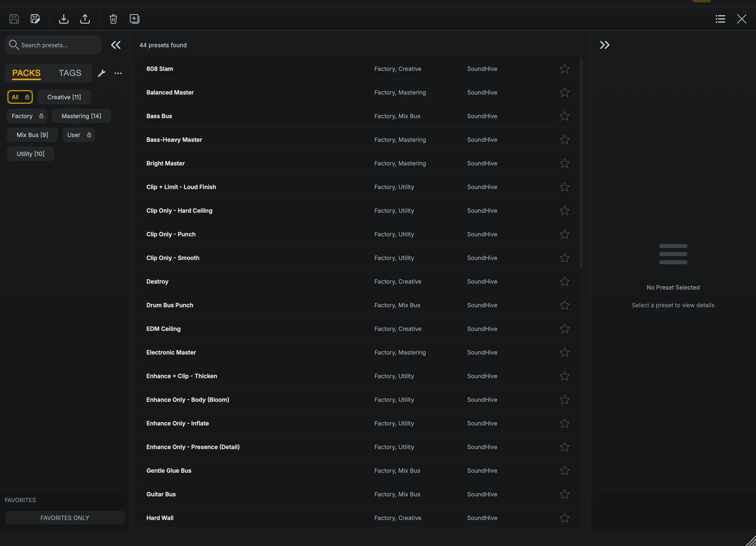Viewport: 756px width, 546px height.
Task: Filter by Creative [11] pack
Action: pyautogui.click(x=64, y=97)
